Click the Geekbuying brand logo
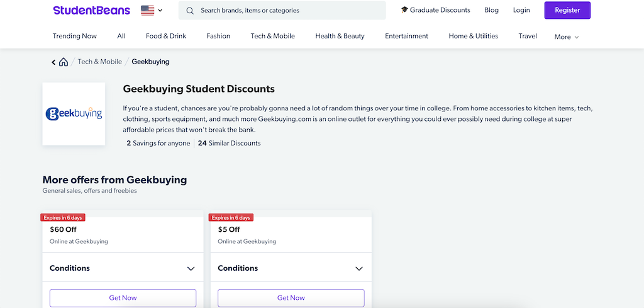The height and width of the screenshot is (308, 644). click(x=74, y=114)
